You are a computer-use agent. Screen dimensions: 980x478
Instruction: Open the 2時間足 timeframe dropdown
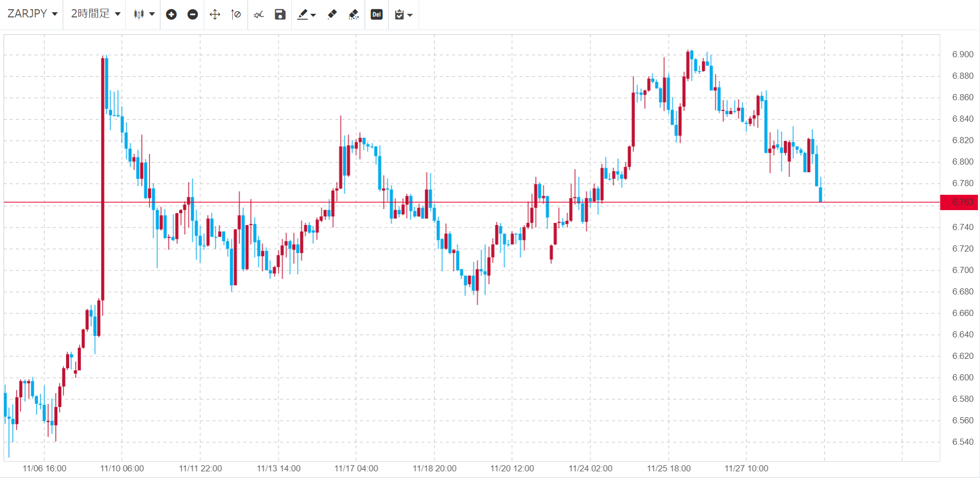pos(96,14)
